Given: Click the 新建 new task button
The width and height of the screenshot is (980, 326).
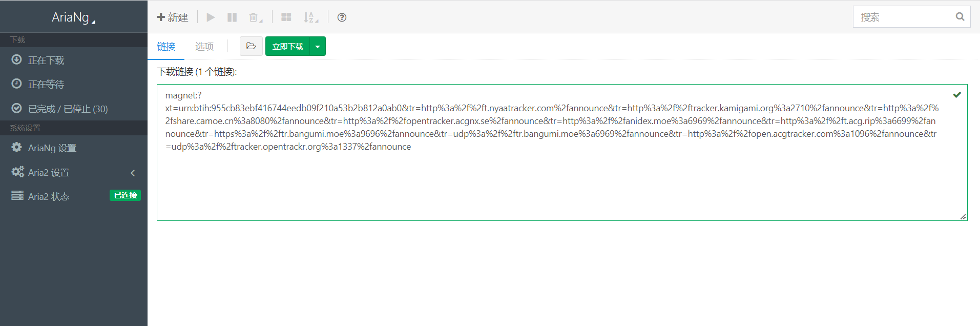Looking at the screenshot, I should coord(173,17).
